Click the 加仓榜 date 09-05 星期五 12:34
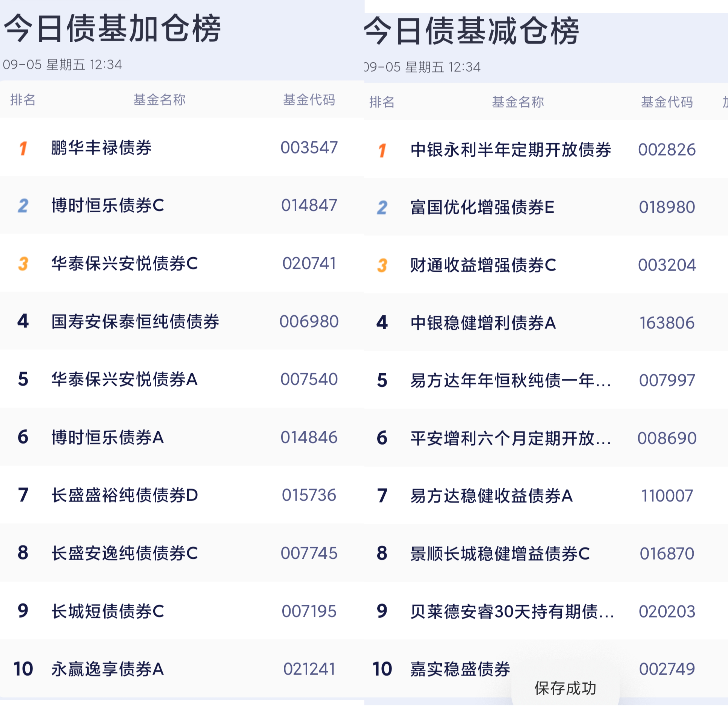728x728 pixels. pyautogui.click(x=62, y=65)
